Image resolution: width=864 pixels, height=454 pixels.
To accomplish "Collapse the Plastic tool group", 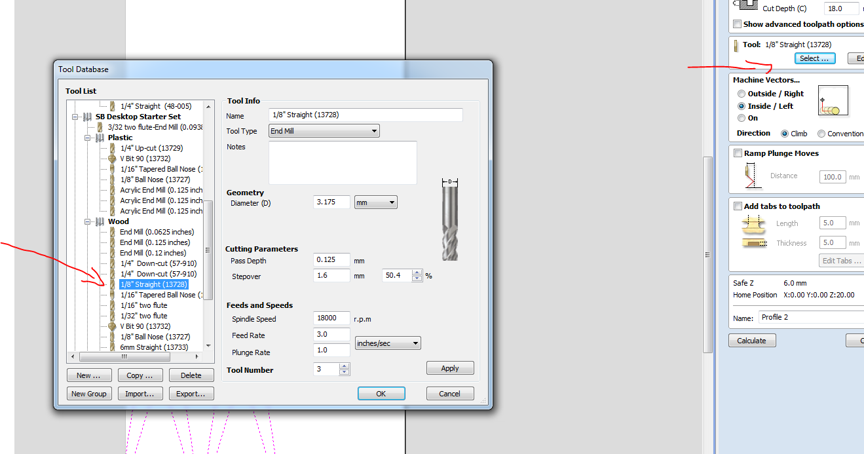I will click(88, 138).
